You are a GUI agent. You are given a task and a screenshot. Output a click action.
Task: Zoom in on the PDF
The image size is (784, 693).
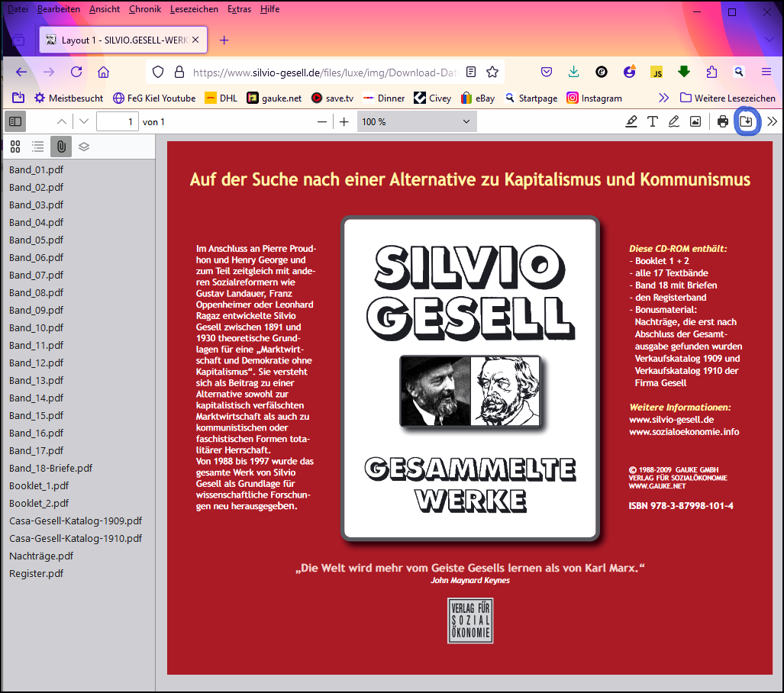pyautogui.click(x=344, y=121)
